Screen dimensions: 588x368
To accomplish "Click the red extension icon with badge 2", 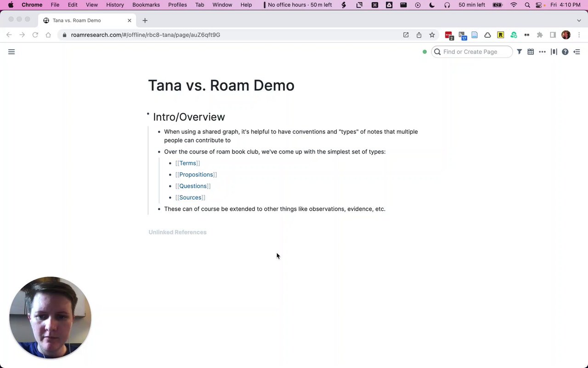I will click(x=449, y=35).
